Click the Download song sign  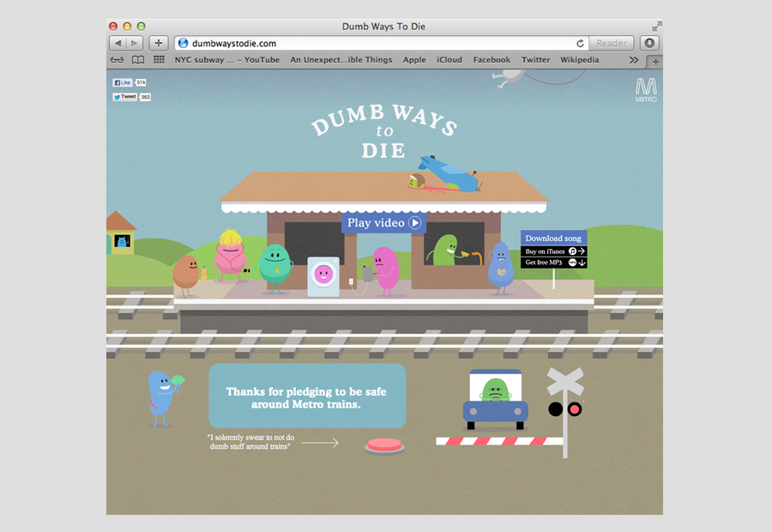(x=553, y=238)
